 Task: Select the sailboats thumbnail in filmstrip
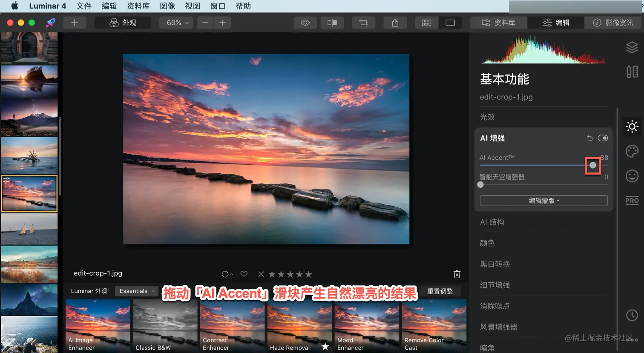29,229
